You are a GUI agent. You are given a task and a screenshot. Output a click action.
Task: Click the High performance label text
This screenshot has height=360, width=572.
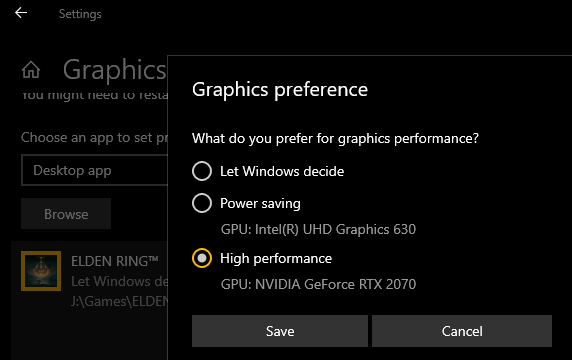pyautogui.click(x=276, y=259)
